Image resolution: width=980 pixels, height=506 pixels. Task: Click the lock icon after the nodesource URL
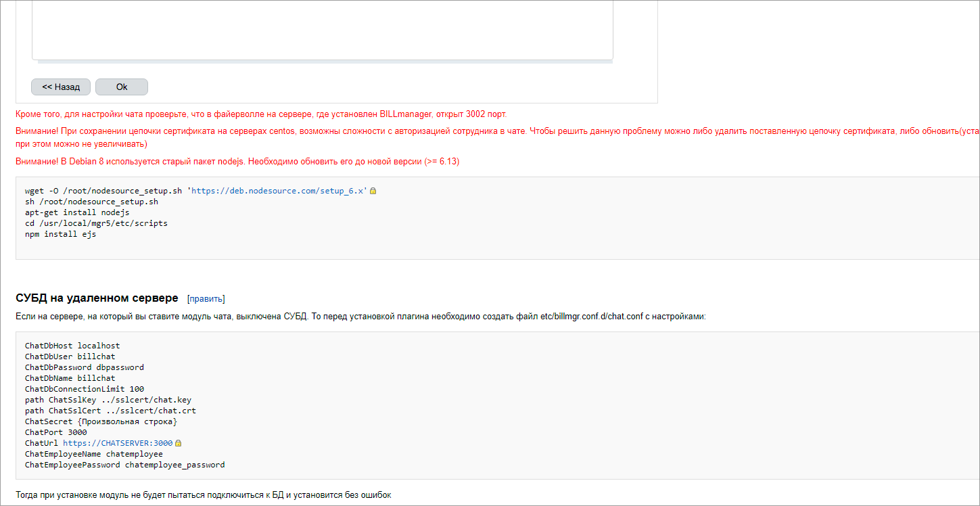pos(373,191)
